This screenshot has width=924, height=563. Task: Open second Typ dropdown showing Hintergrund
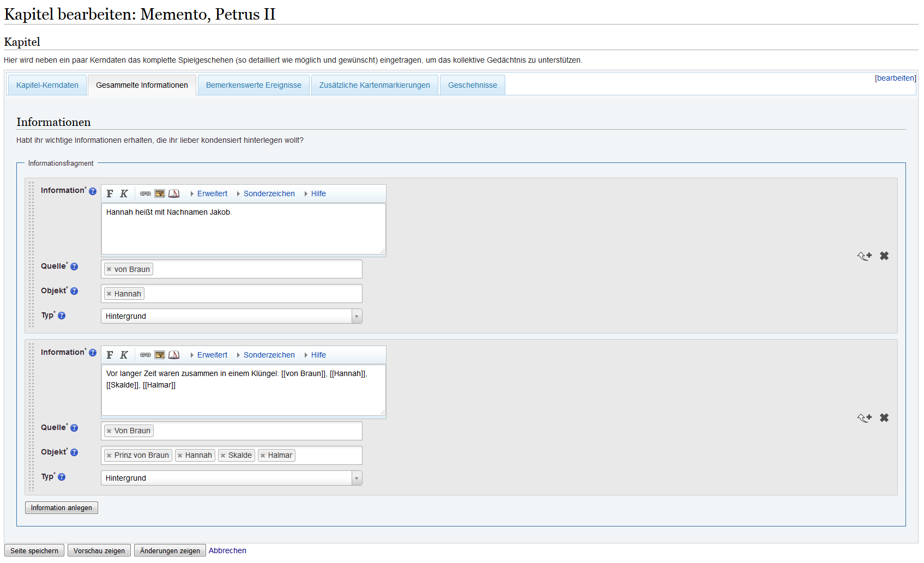pos(231,478)
